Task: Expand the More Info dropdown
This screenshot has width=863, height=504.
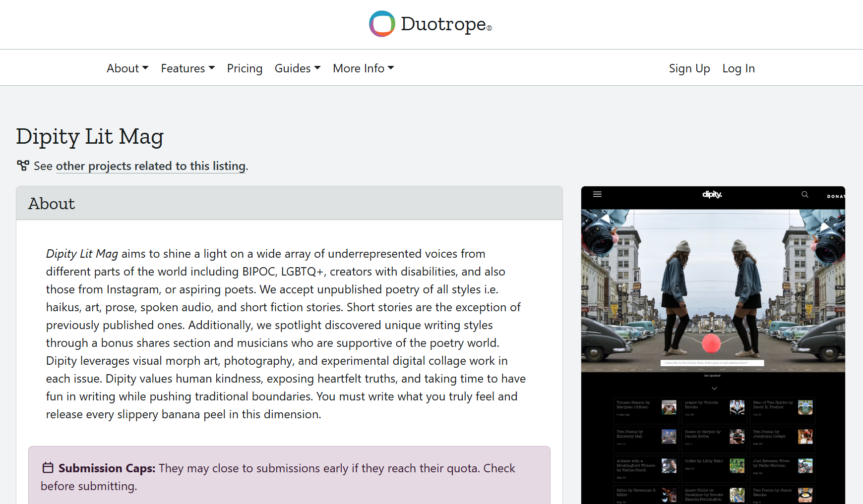Action: pos(364,68)
